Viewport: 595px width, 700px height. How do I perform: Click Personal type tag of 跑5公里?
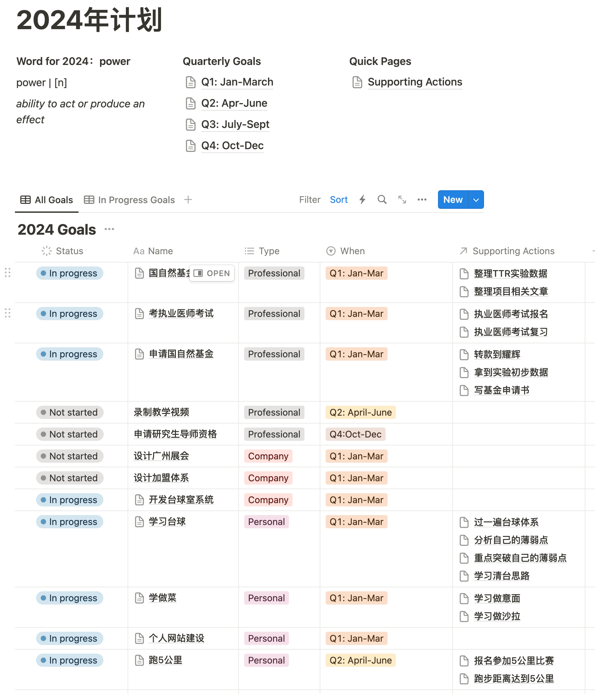(266, 661)
